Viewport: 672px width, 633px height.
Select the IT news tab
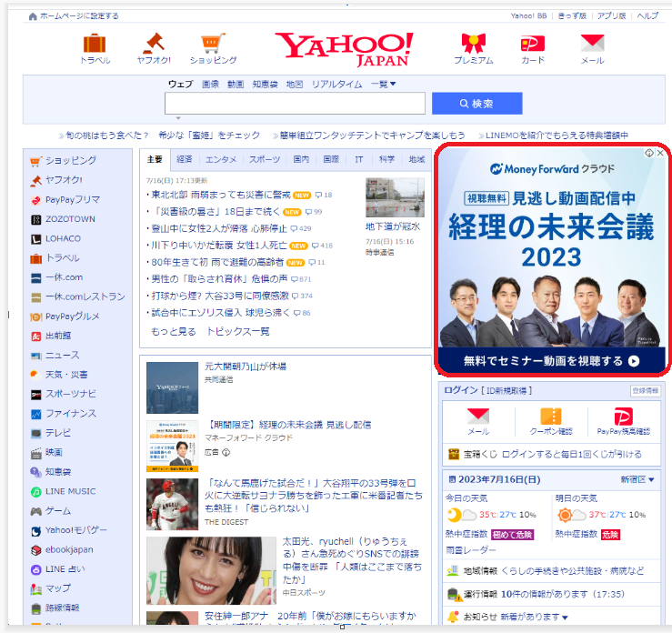click(358, 159)
